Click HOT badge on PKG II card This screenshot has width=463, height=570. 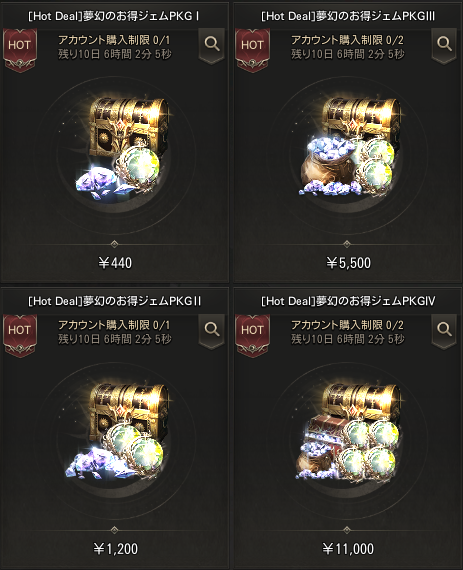(20, 335)
